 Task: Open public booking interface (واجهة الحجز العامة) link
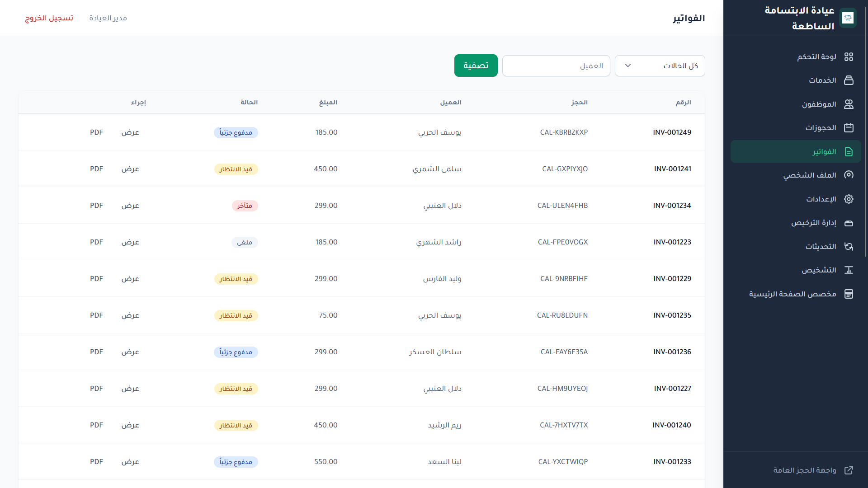pyautogui.click(x=805, y=470)
